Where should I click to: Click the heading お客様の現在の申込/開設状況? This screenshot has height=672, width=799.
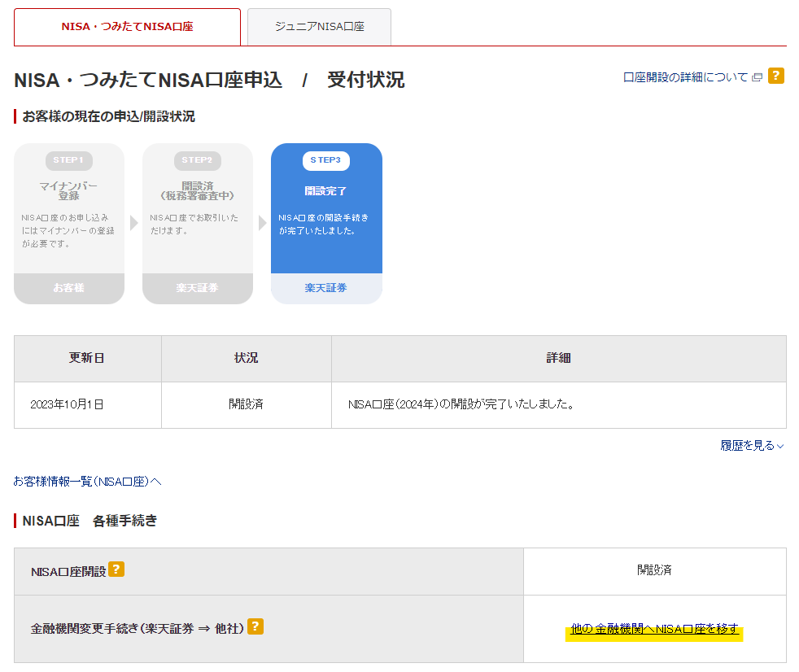108,116
